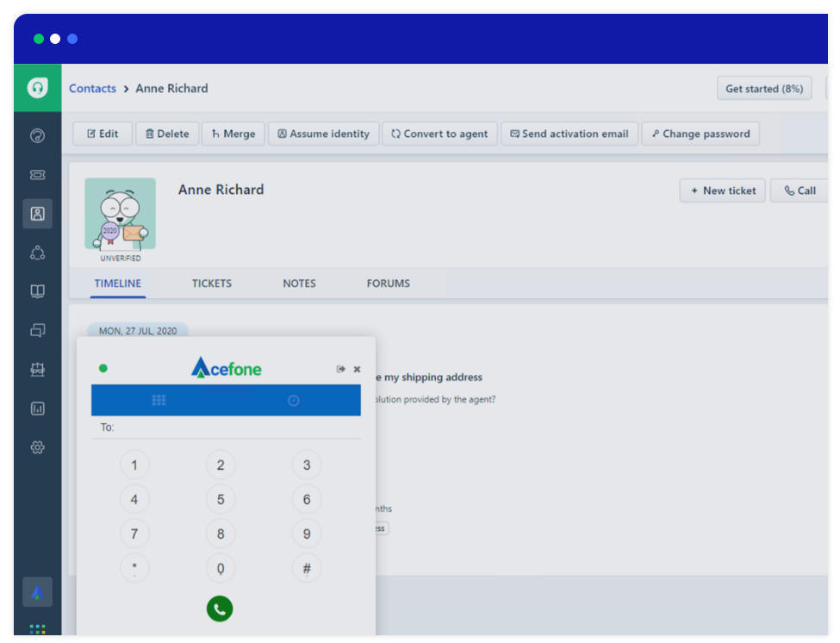Click the Edit contact button
This screenshot has width=840, height=643.
(103, 134)
